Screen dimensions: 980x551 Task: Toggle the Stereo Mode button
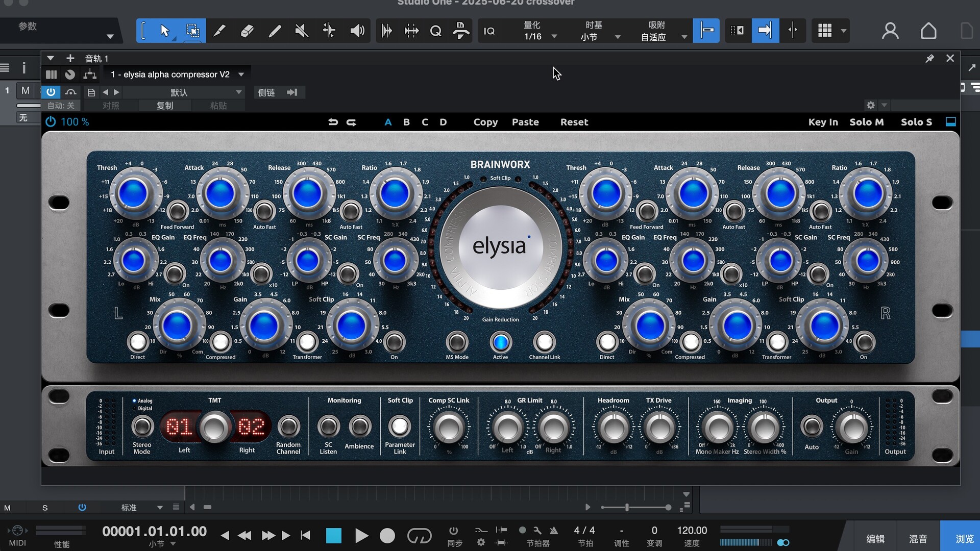[x=142, y=426]
